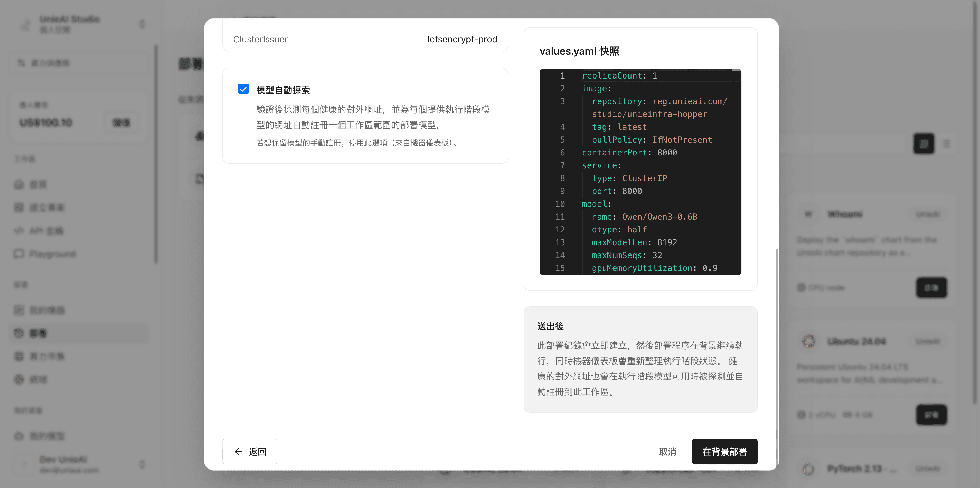Image resolution: width=980 pixels, height=488 pixels.
Task: Click the list view icon in the background page
Action: [947, 144]
